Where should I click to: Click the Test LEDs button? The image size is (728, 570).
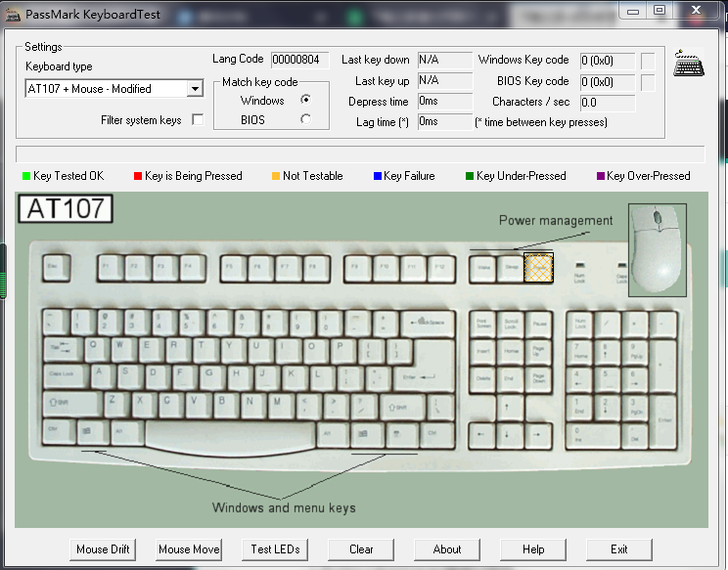point(275,549)
